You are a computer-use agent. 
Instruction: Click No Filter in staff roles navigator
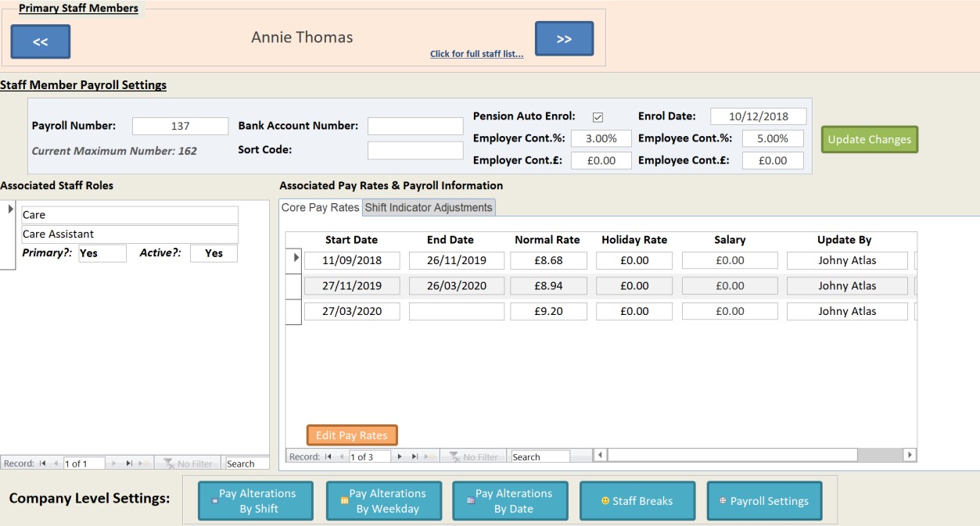(188, 463)
